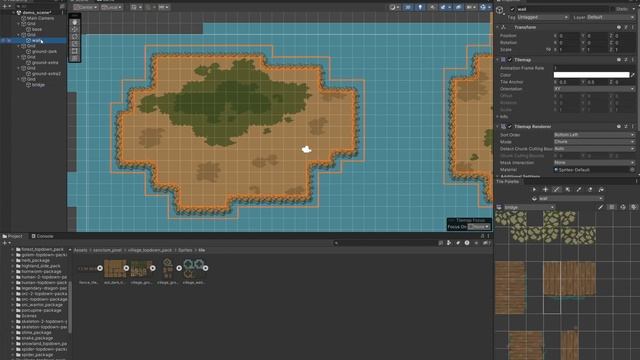
Task: Toggle the wall GameObject active checkbox
Action: point(512,9)
